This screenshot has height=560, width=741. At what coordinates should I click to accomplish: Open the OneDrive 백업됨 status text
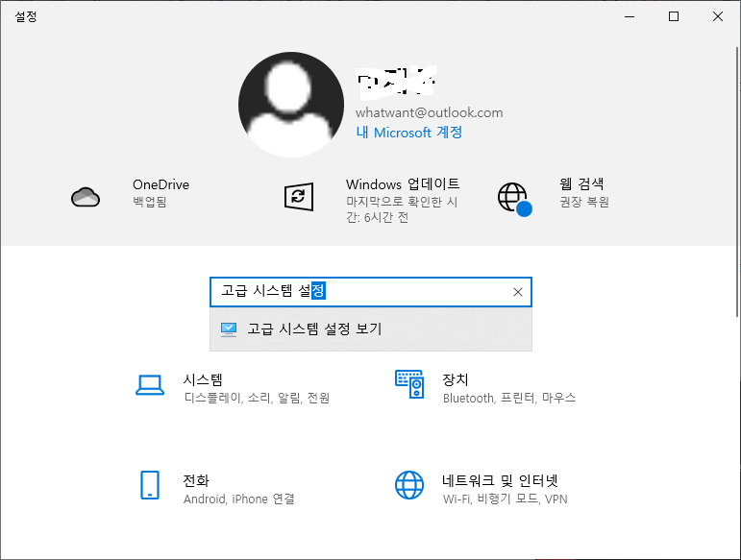pos(150,202)
